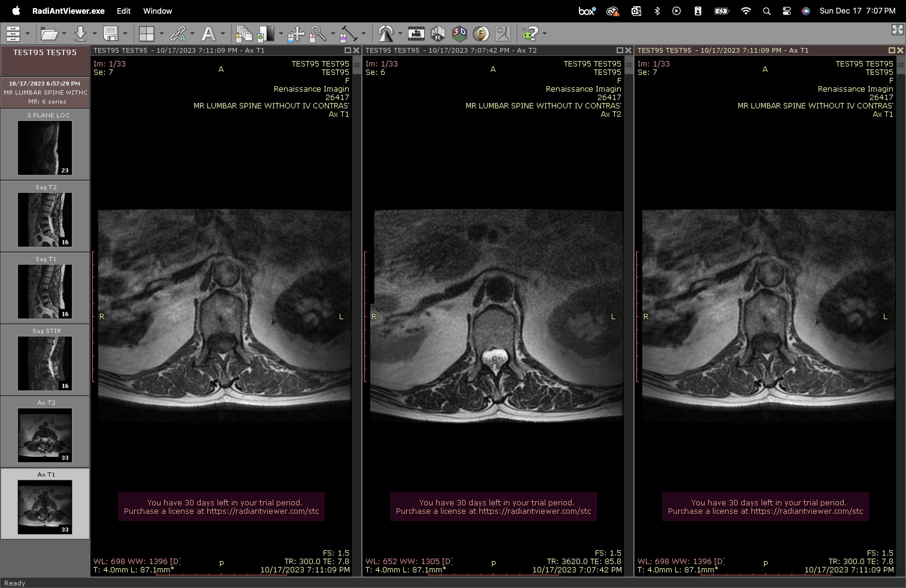Viewport: 906px width, 588px height.
Task: Open the cine mode film icon
Action: point(416,34)
